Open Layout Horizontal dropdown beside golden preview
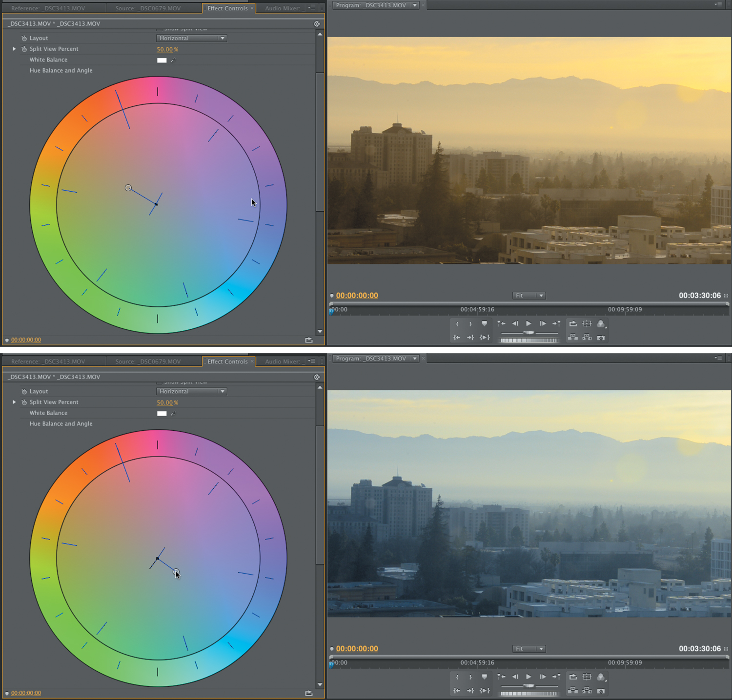This screenshot has width=732, height=700. click(192, 38)
